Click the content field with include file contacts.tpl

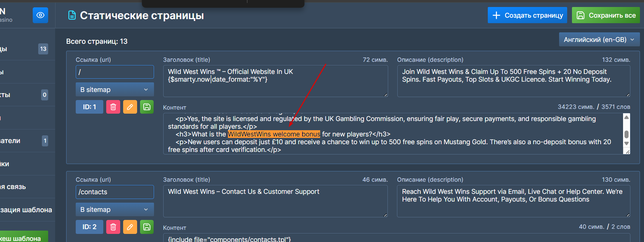pos(397,238)
